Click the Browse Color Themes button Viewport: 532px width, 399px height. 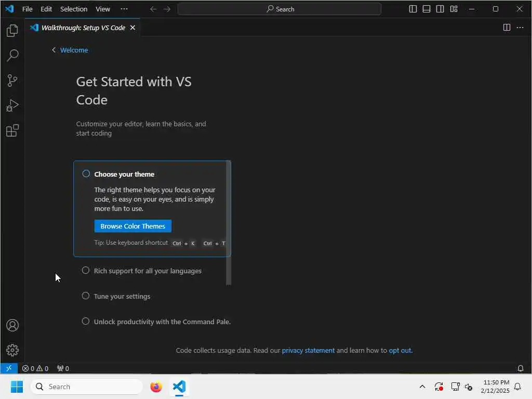click(132, 226)
